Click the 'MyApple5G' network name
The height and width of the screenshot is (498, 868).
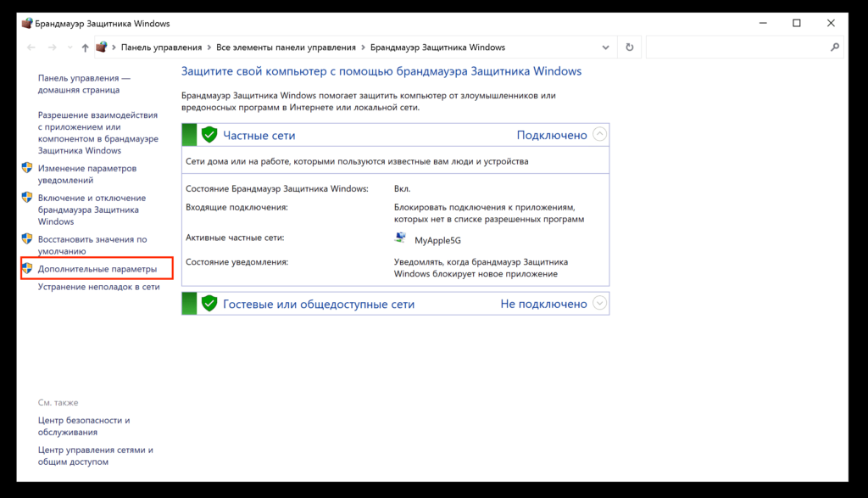click(437, 240)
